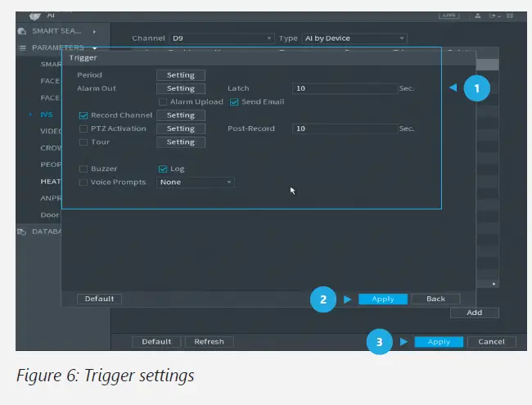The image size is (532, 405).
Task: Click the Alarm Out label
Action: click(x=97, y=88)
